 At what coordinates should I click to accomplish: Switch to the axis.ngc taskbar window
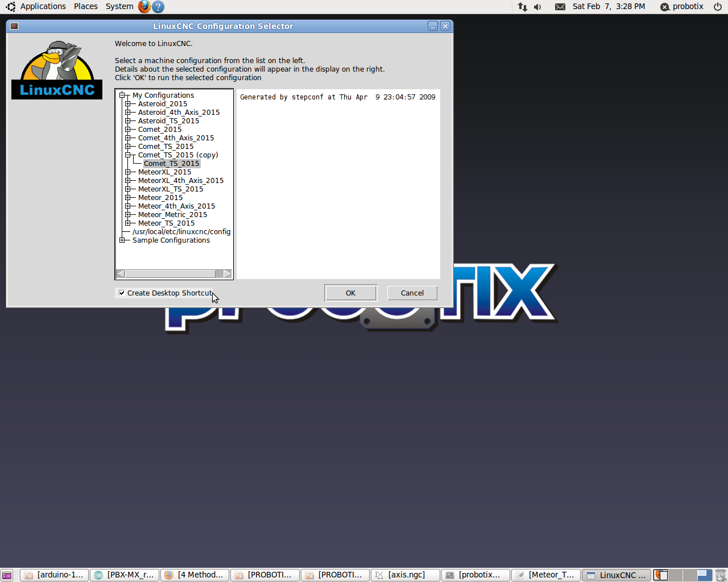[406, 575]
